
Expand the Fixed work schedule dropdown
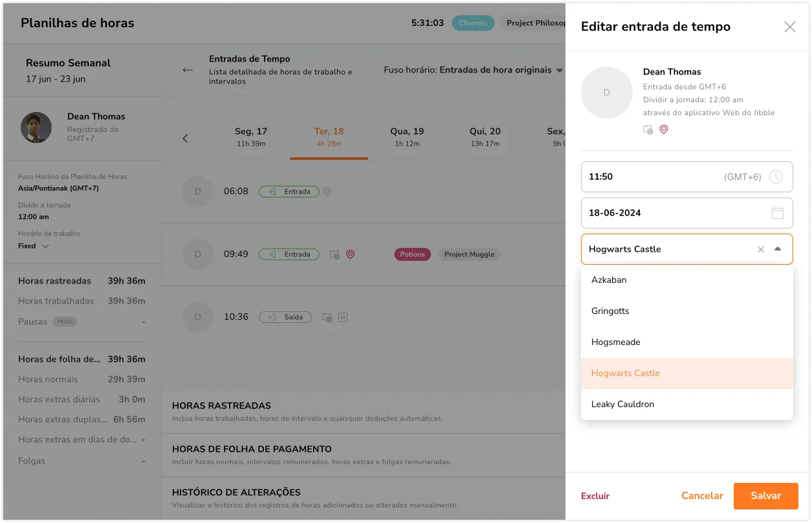34,246
